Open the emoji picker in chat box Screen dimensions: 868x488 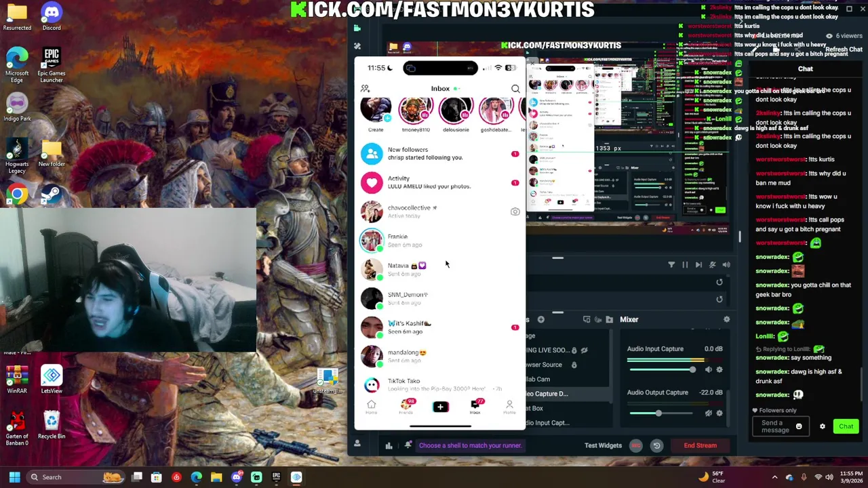[x=799, y=426]
